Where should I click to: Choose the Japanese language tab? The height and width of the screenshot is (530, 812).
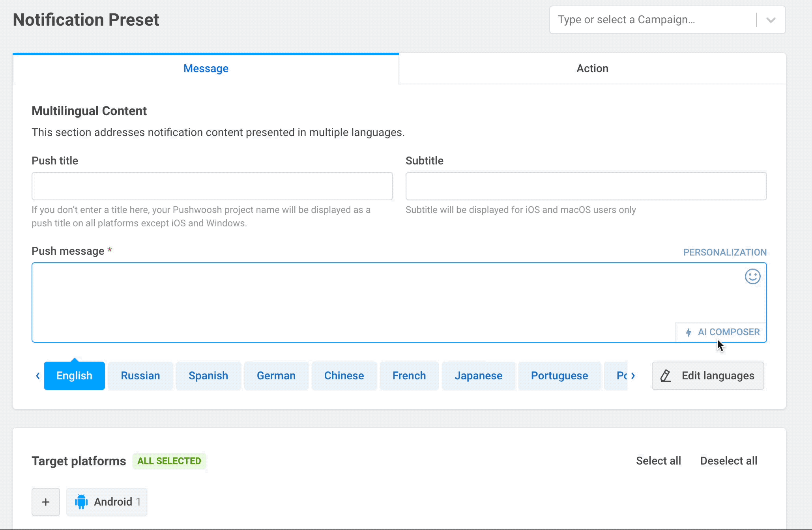pyautogui.click(x=478, y=376)
